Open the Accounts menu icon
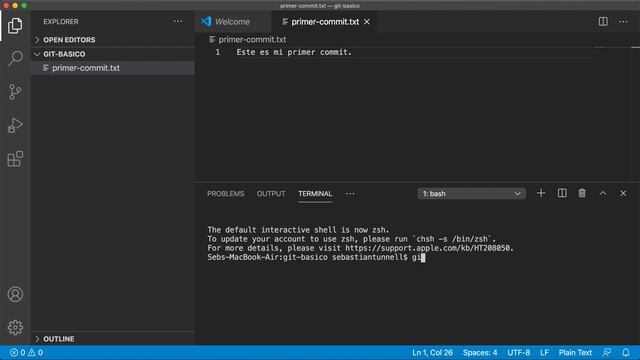Screen dimensions: 640x360 tap(15, 294)
